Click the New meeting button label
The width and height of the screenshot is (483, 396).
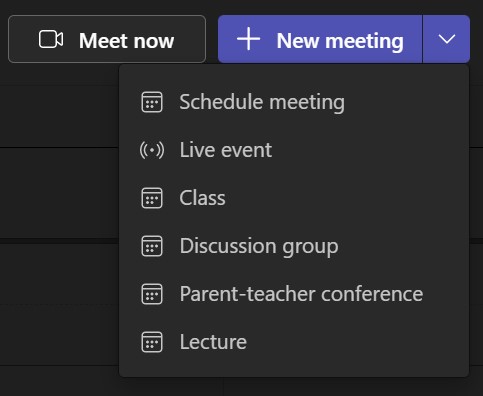(340, 41)
